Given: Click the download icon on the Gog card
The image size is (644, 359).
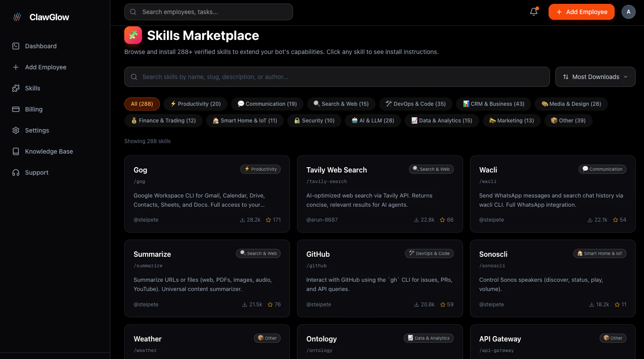Looking at the screenshot, I should pyautogui.click(x=242, y=220).
